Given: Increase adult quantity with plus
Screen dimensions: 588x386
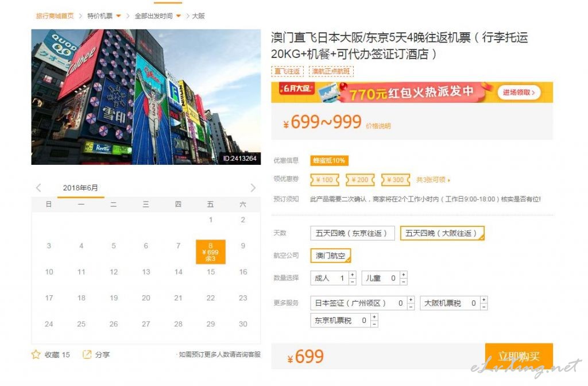Looking at the screenshot, I should pos(352,275).
